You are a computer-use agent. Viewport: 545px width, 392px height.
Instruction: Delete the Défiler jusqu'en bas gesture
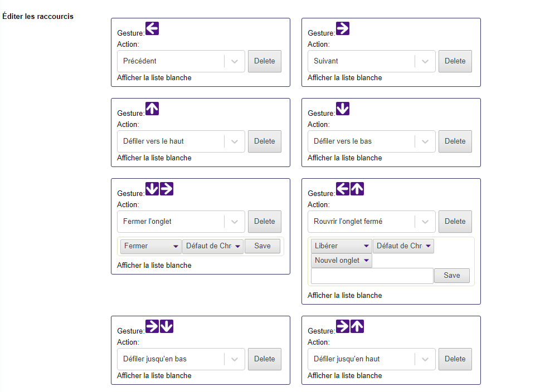pyautogui.click(x=265, y=359)
